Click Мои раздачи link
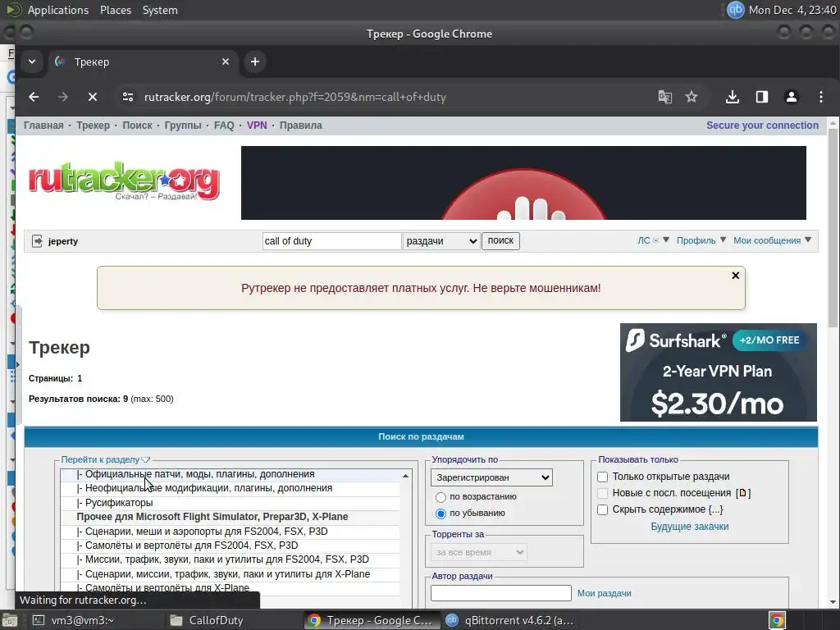The image size is (840, 630). (604, 594)
